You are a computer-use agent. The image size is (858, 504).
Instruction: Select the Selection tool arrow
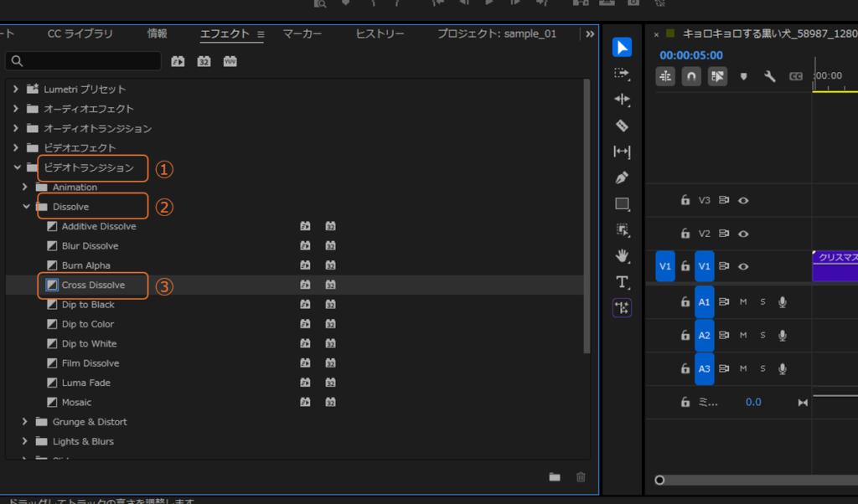622,48
